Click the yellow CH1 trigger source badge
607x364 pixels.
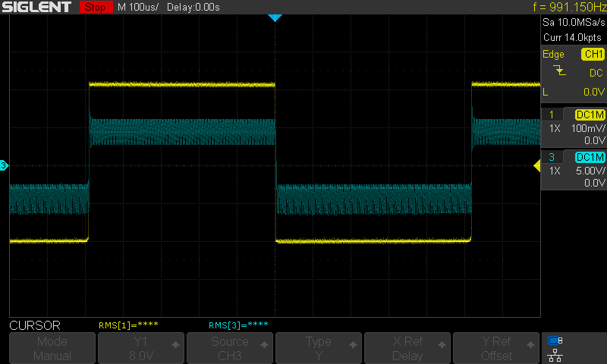pyautogui.click(x=593, y=54)
